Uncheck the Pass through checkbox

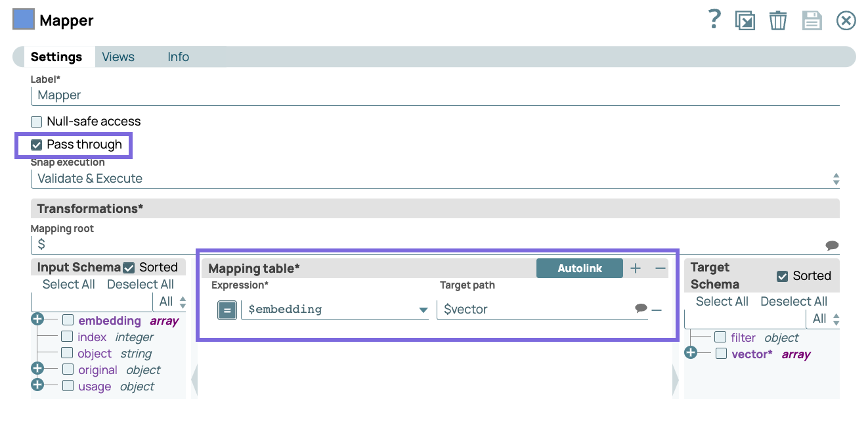[x=37, y=145]
